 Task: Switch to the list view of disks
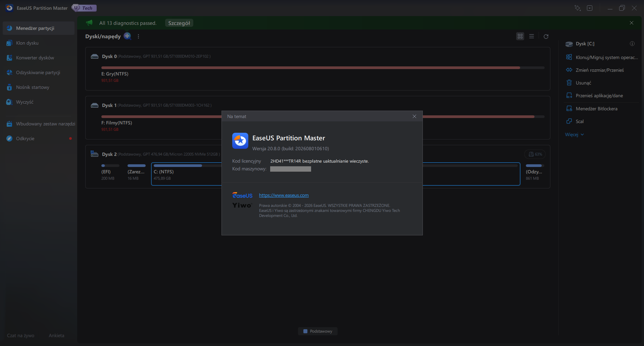pyautogui.click(x=532, y=36)
